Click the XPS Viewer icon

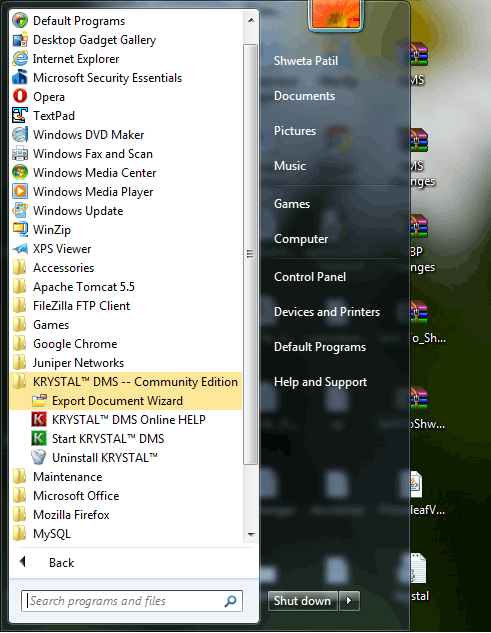coord(20,248)
